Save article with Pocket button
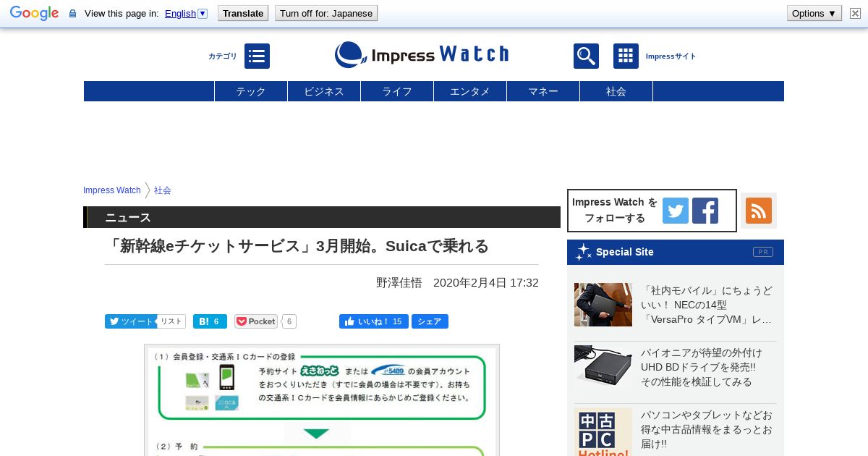 (x=256, y=321)
